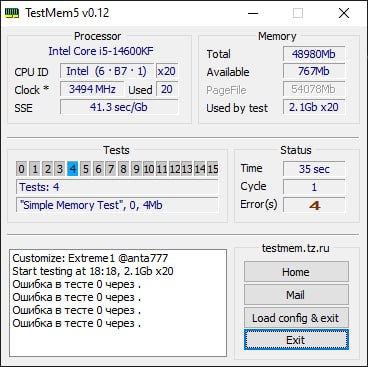Select test indicator box 13

(x=187, y=169)
